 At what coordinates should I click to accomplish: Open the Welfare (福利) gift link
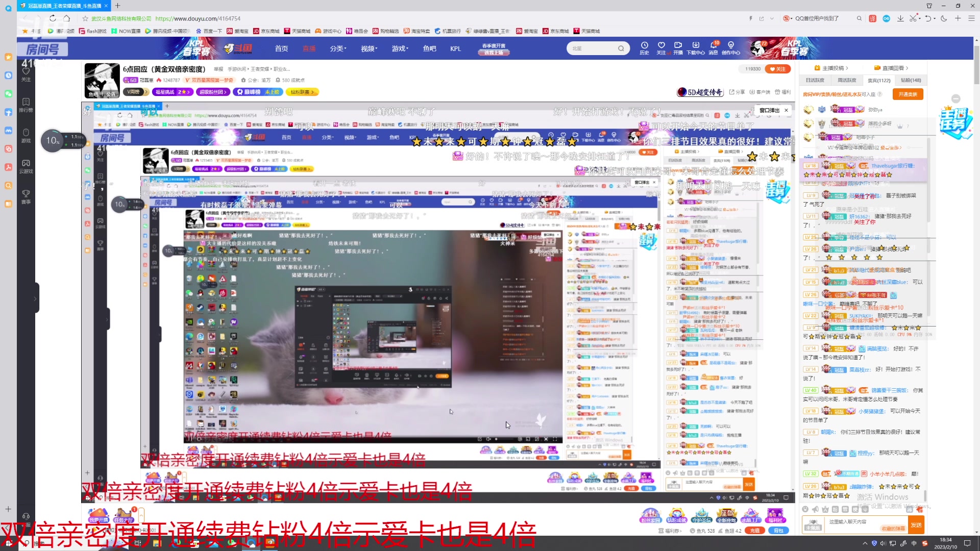coord(782,92)
